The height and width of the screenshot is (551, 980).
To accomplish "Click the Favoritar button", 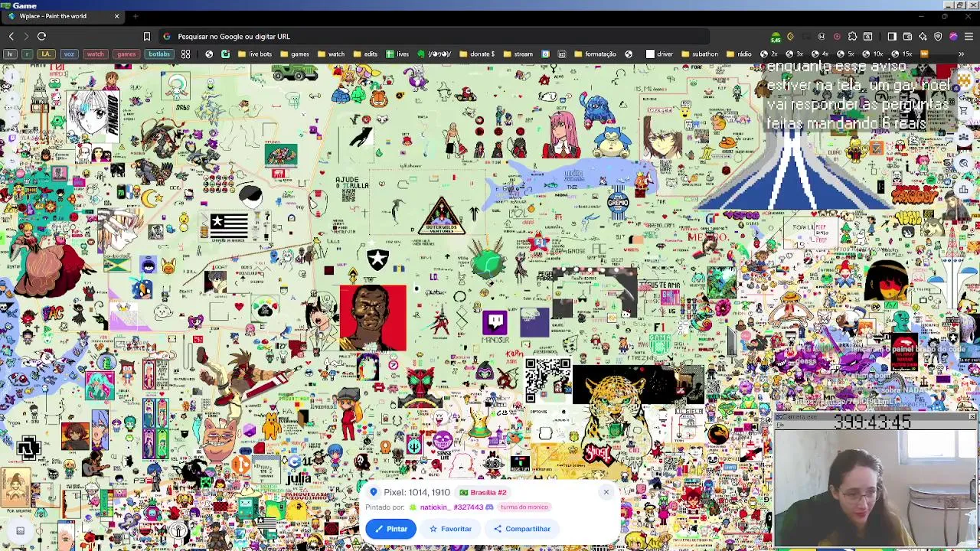I will pos(451,529).
